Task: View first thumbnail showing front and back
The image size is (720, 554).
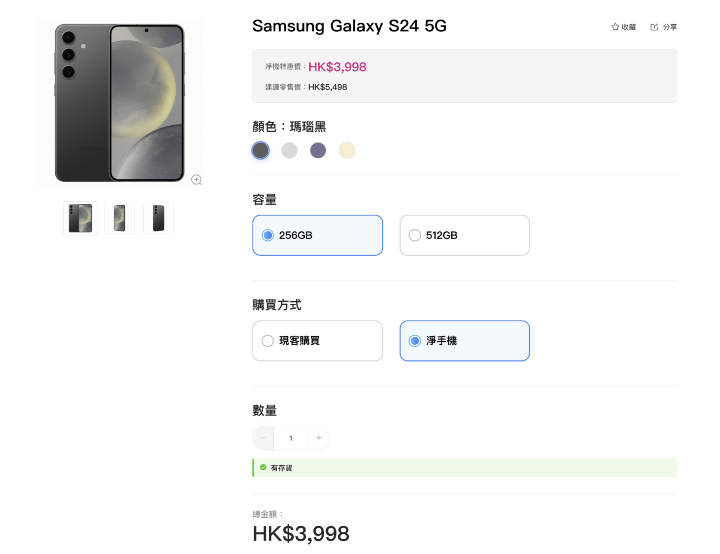Action: pyautogui.click(x=80, y=218)
